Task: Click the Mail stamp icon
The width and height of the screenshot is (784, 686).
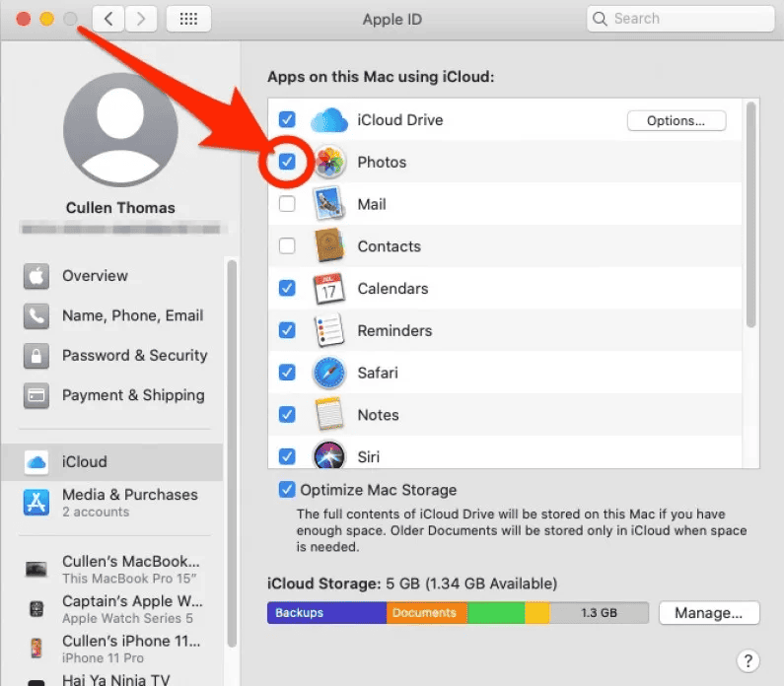Action: [x=329, y=204]
